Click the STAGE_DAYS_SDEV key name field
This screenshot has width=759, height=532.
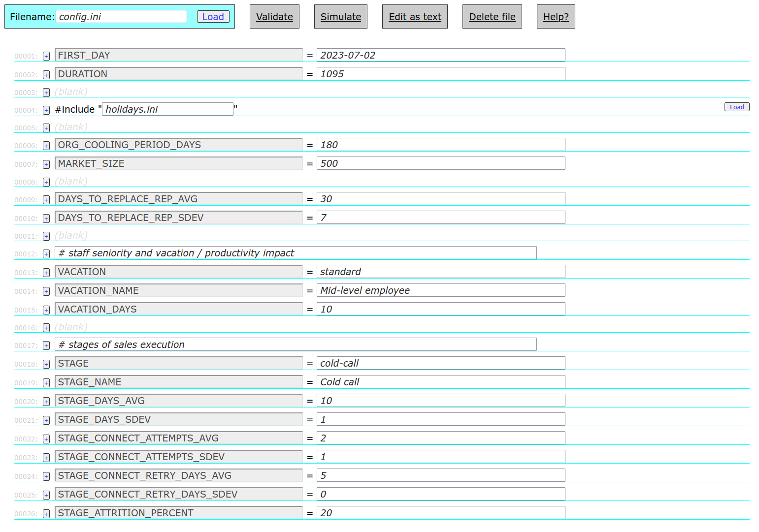click(x=179, y=419)
